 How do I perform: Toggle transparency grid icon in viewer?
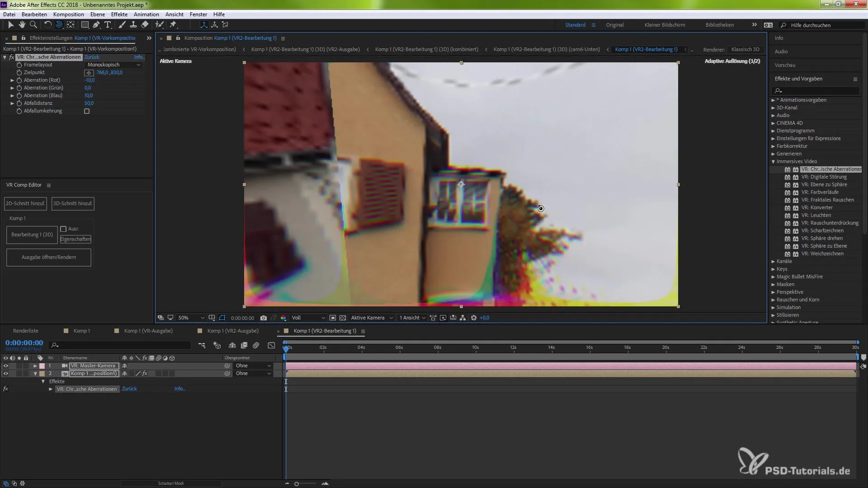(343, 318)
